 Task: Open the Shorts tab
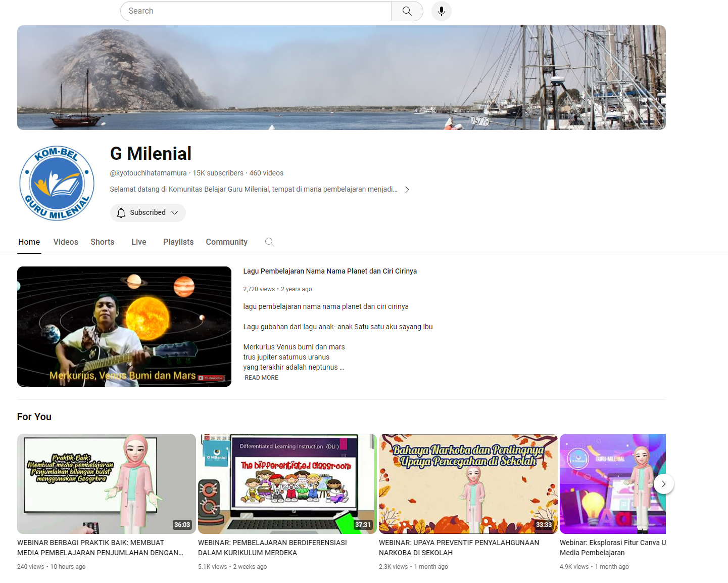103,242
